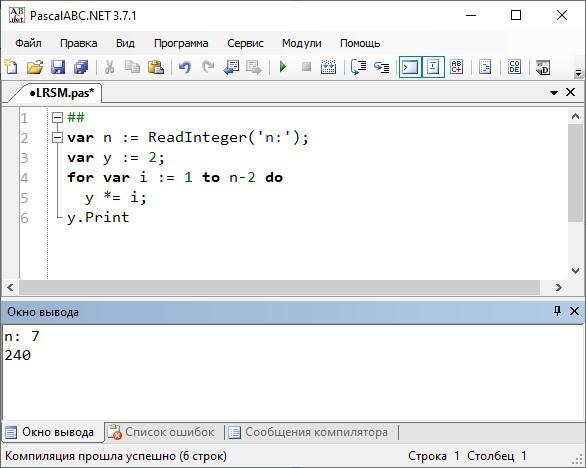Click the editor horizontal scrollbar right arrow

pos(559,287)
